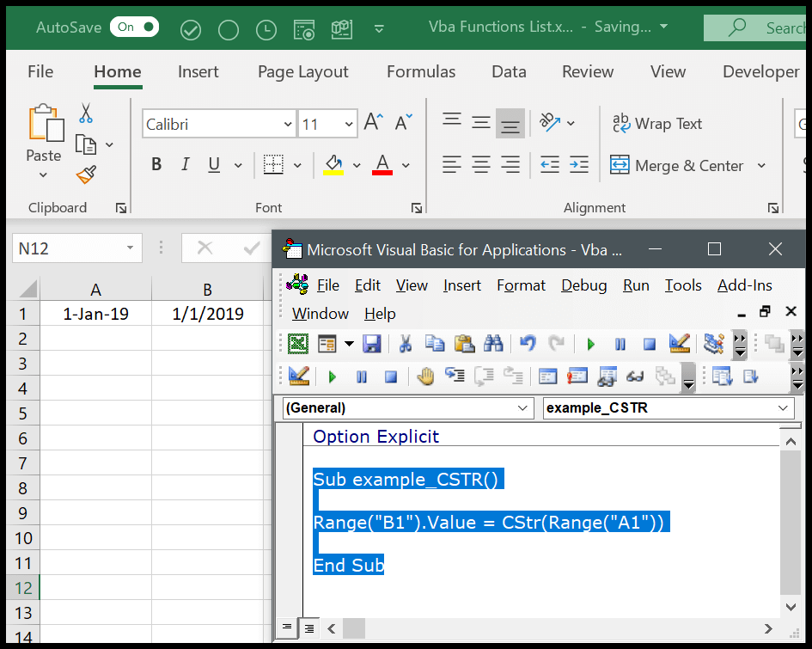
Task: Open the font size dropdown
Action: tap(347, 123)
